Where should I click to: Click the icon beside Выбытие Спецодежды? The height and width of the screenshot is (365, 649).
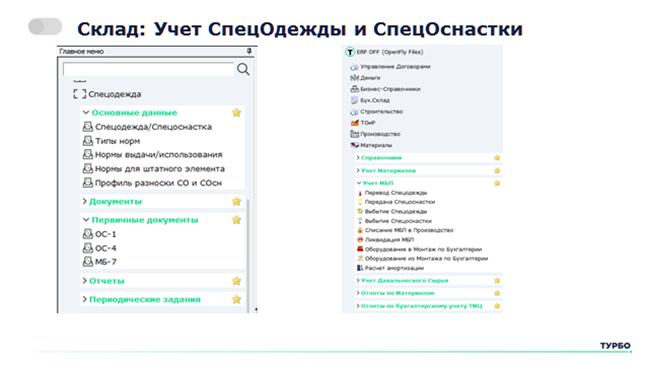point(360,211)
